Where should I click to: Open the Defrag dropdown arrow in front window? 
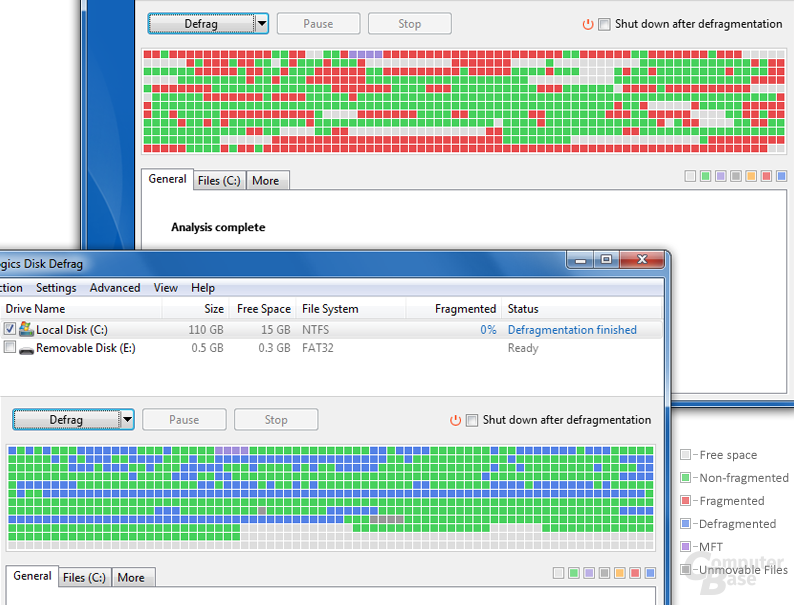click(127, 419)
